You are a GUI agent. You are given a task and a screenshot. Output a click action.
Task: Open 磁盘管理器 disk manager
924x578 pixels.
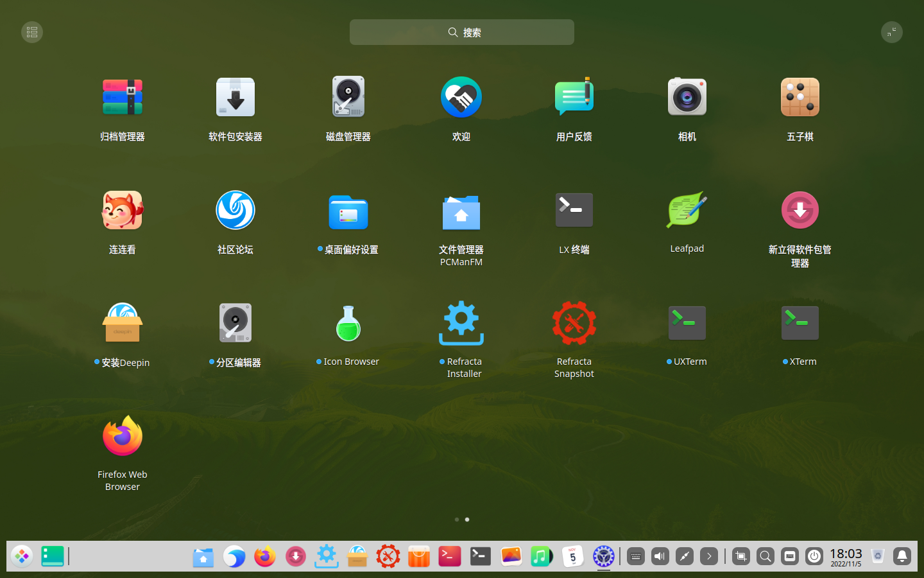pyautogui.click(x=348, y=98)
